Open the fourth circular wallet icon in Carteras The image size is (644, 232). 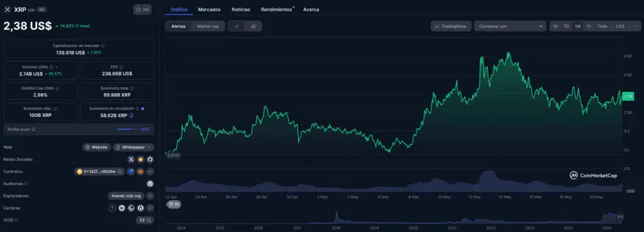click(x=141, y=208)
